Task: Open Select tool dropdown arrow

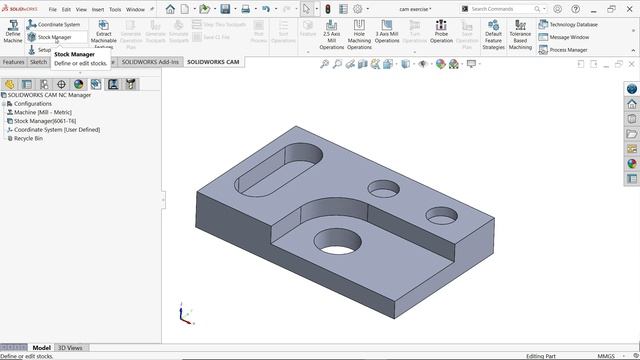Action: point(317,9)
